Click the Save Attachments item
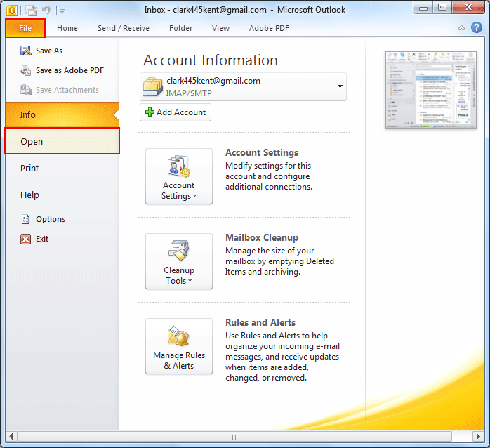490x448 pixels. pyautogui.click(x=60, y=90)
